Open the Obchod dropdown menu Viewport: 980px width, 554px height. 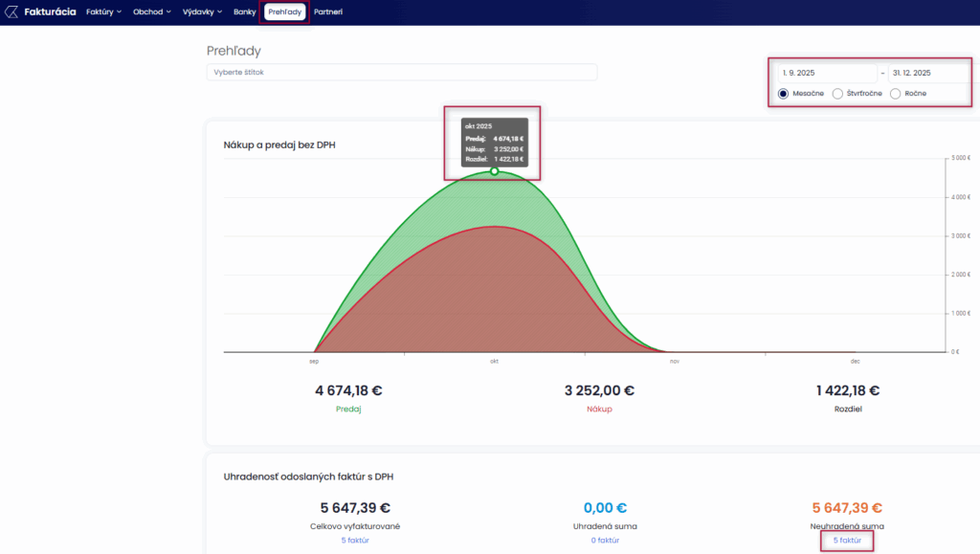coord(151,11)
